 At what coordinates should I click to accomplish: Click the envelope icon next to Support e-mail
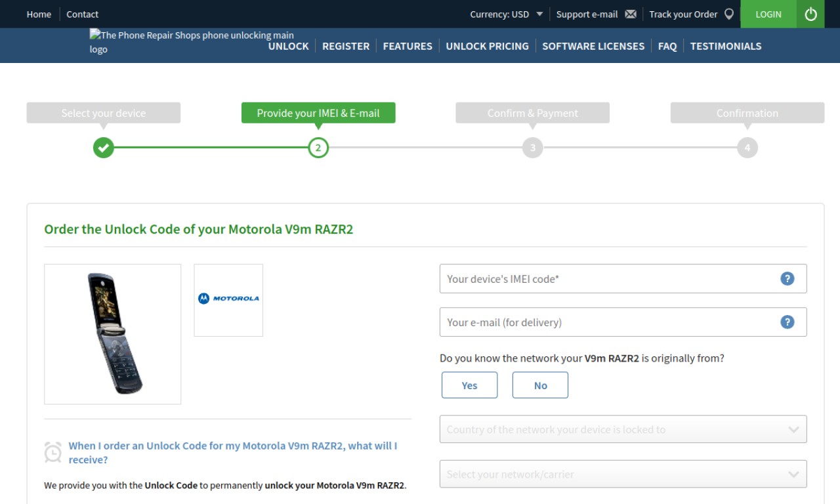click(x=631, y=14)
